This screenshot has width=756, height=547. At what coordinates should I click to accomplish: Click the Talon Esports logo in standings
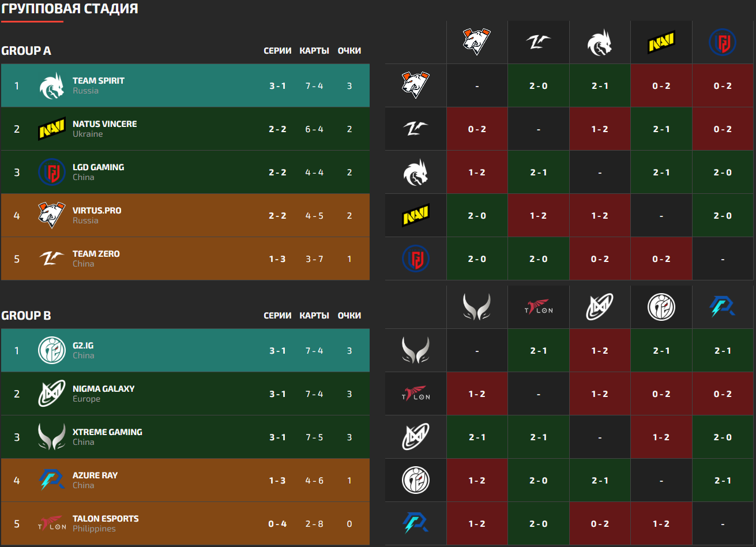(52, 524)
